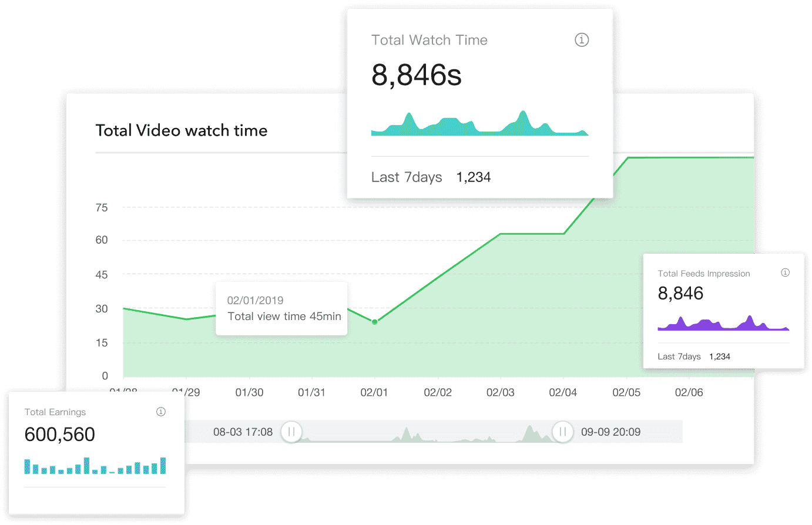Click '1,234' on Total Watch Time card
The image size is (812, 525).
tap(474, 177)
